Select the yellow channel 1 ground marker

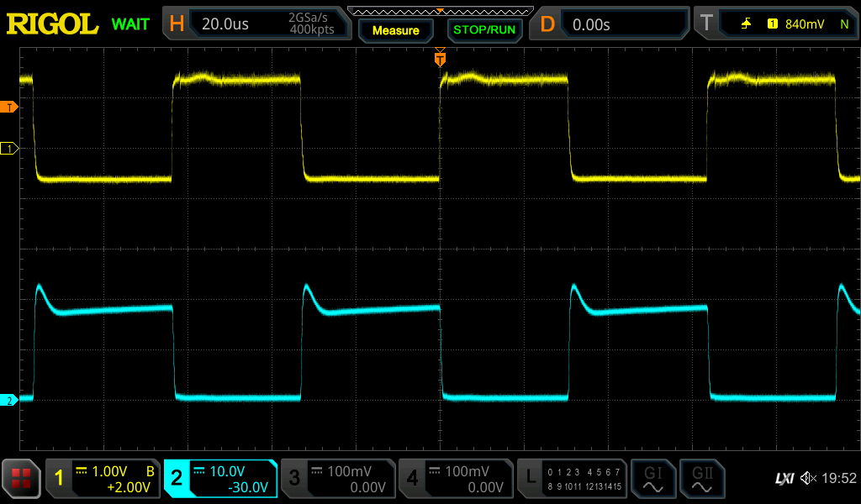[8, 148]
